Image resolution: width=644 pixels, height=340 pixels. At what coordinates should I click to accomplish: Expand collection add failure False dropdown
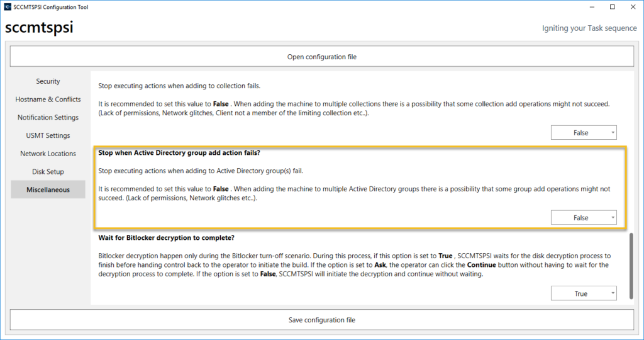[583, 133]
